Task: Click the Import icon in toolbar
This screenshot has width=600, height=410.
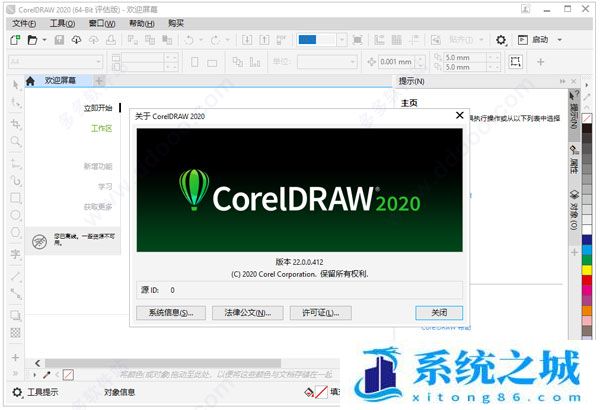Action: (247, 40)
